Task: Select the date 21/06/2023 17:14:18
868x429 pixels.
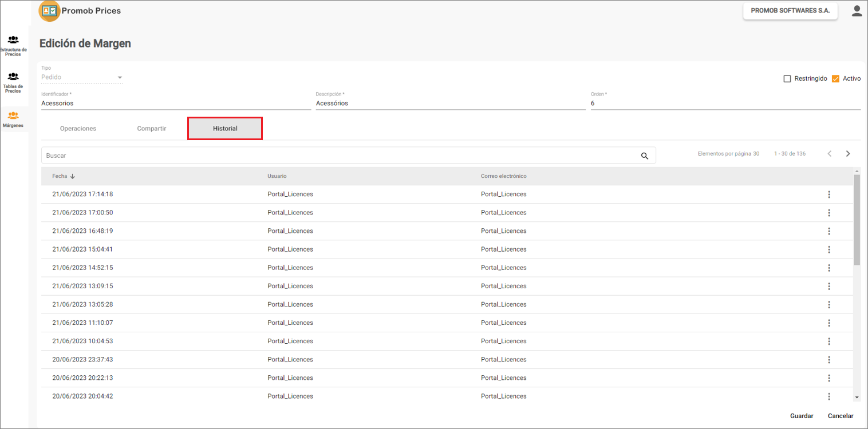Action: [82, 194]
